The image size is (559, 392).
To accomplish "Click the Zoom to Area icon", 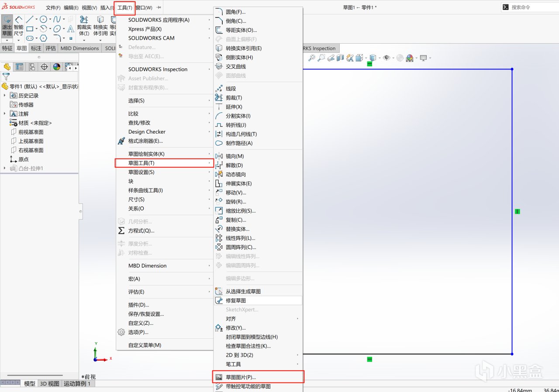I will point(321,58).
